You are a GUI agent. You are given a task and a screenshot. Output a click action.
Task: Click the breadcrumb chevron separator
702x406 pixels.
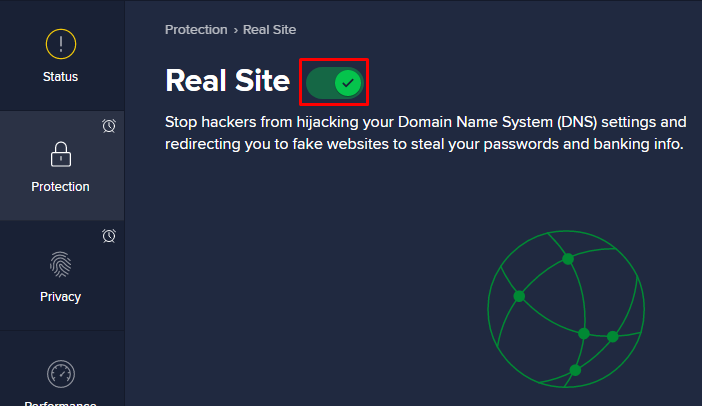(x=235, y=30)
